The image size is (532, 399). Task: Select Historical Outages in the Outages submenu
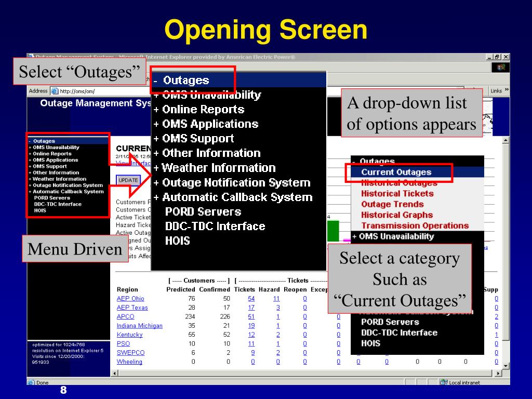(x=399, y=183)
